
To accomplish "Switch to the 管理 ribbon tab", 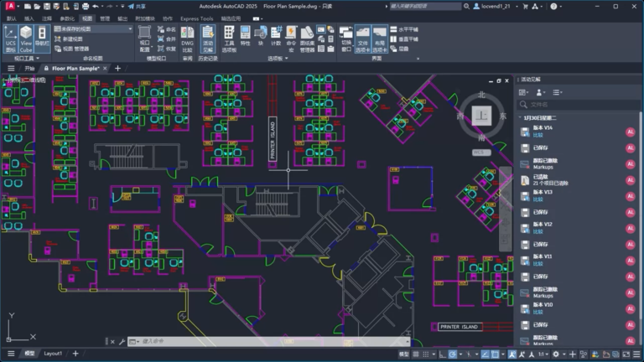I will pos(105,18).
